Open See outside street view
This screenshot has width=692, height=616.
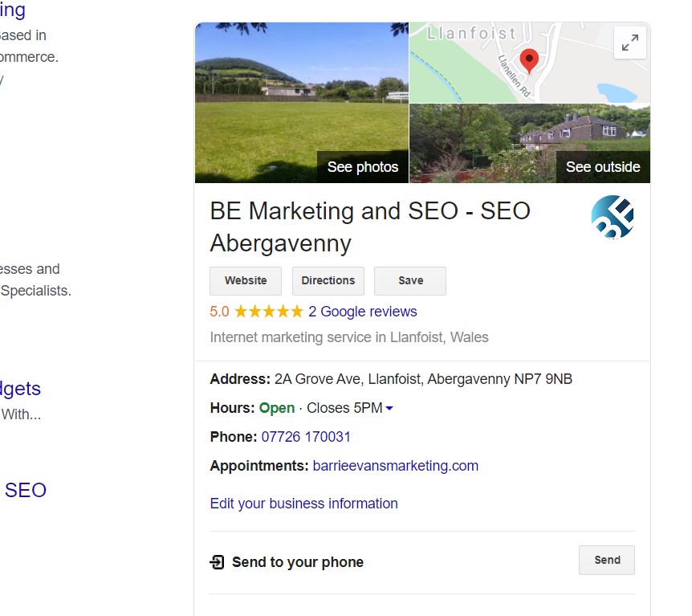point(602,167)
